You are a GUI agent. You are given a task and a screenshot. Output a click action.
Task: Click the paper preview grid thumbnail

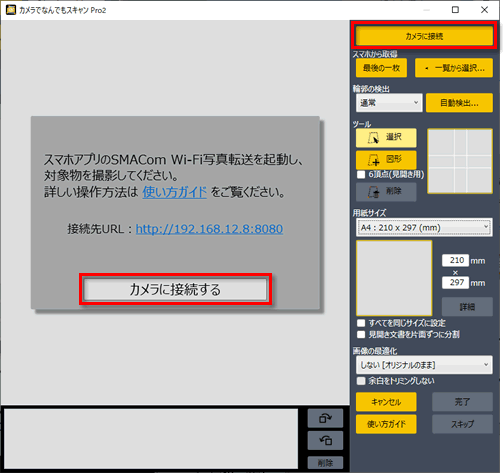click(460, 161)
